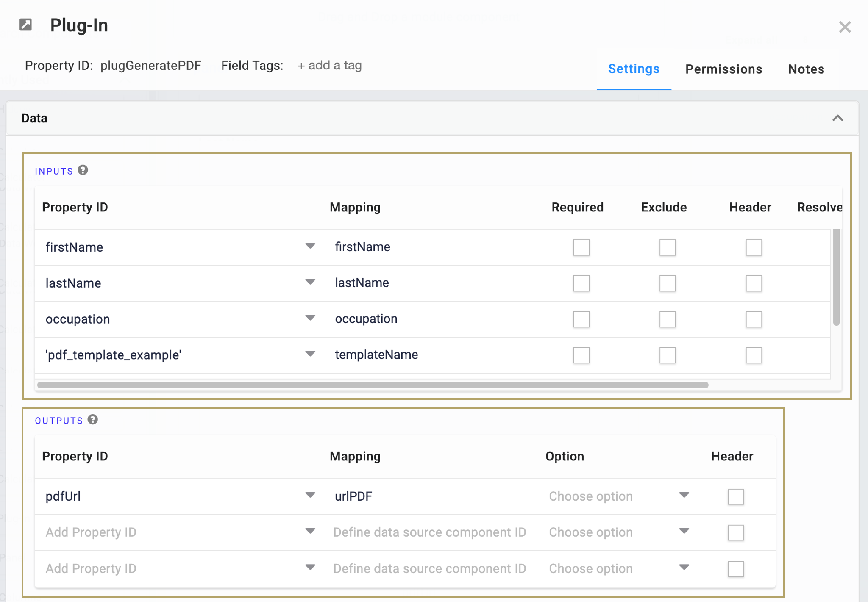Switch to the Notes tab
868x604 pixels.
(x=806, y=69)
